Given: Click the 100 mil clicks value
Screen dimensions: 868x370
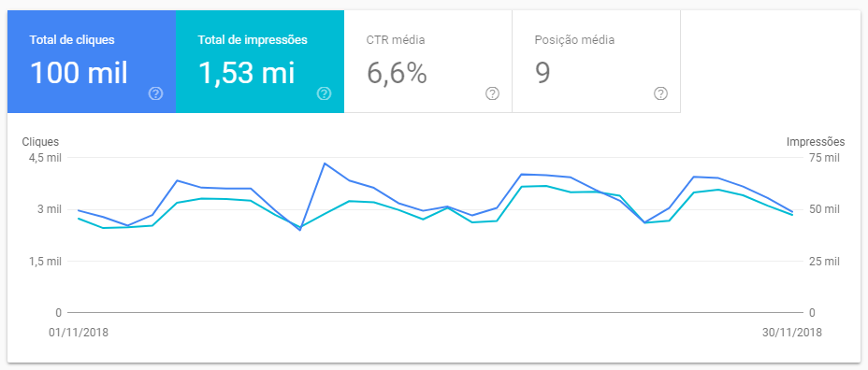Looking at the screenshot, I should pyautogui.click(x=79, y=73).
